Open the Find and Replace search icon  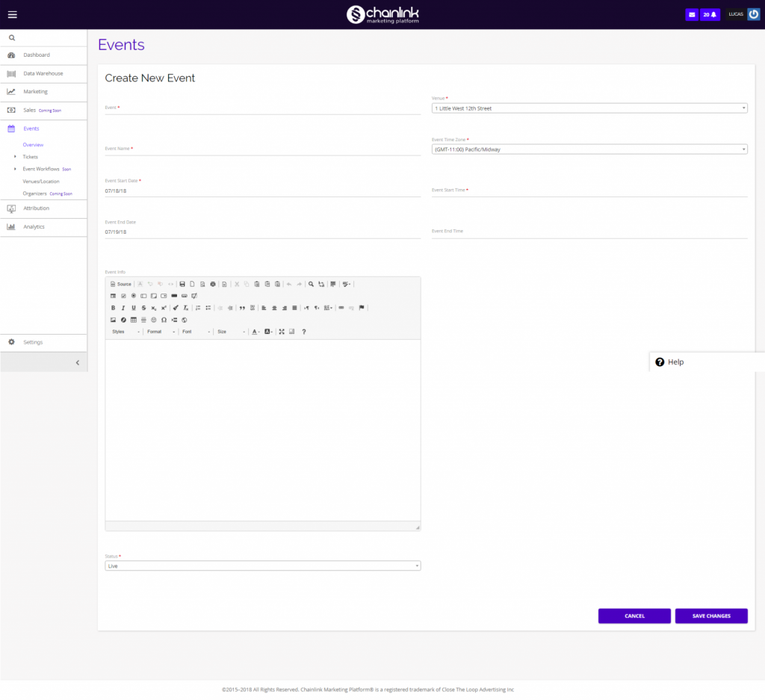(311, 284)
